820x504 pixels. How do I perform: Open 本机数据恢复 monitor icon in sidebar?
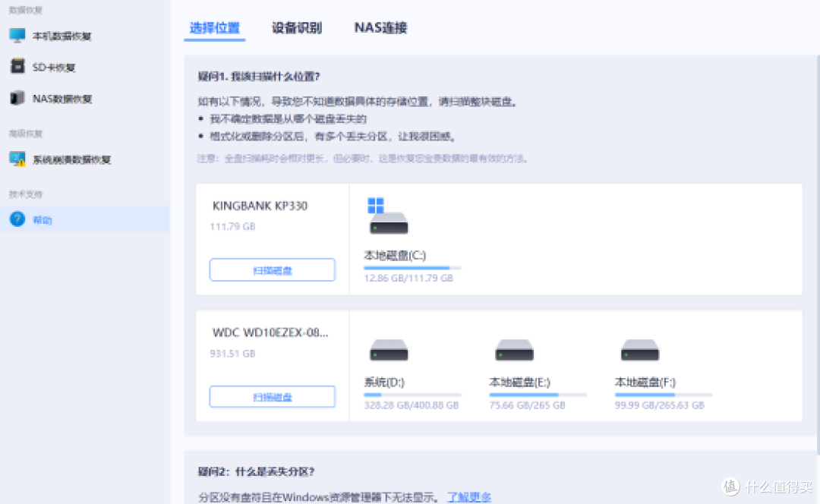click(x=17, y=36)
